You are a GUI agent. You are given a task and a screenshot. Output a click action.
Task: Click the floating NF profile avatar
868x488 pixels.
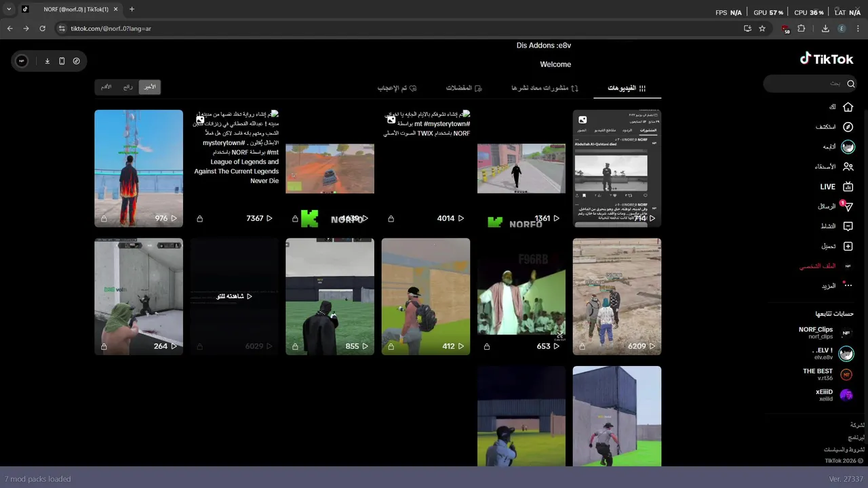(x=22, y=61)
